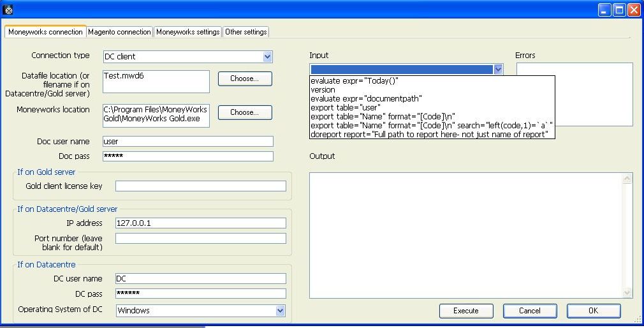Image resolution: width=644 pixels, height=328 pixels.
Task: Choose the Moneyworks location executable
Action: (x=245, y=112)
